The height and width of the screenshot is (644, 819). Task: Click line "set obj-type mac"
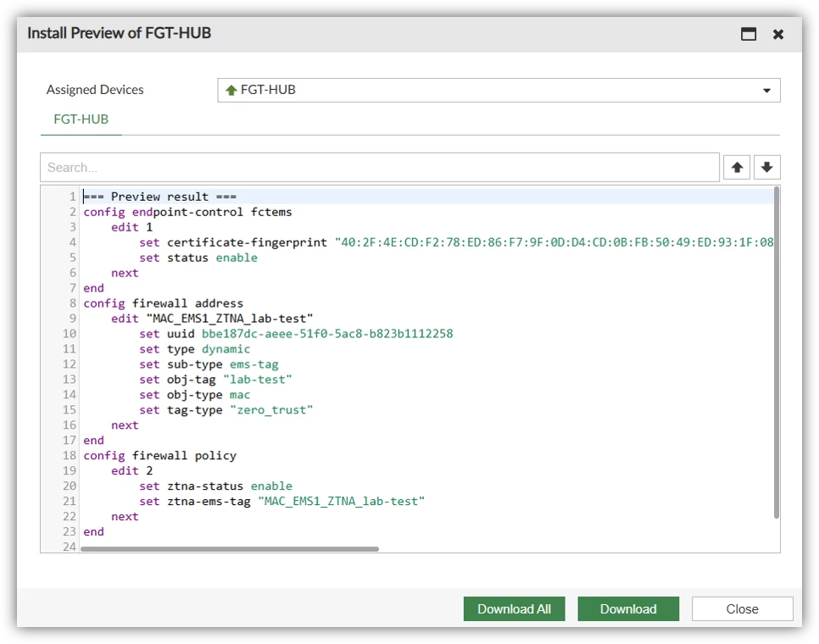tap(194, 395)
